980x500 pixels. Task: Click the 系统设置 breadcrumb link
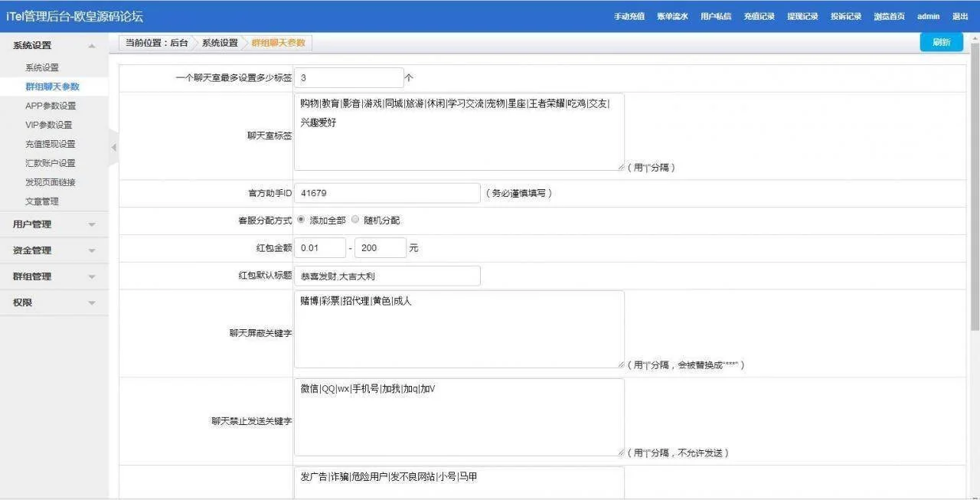pyautogui.click(x=220, y=43)
